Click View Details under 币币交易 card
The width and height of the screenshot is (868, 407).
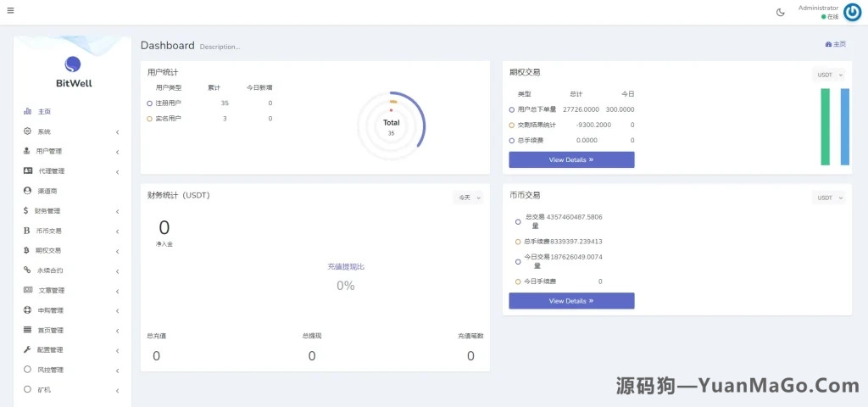571,301
